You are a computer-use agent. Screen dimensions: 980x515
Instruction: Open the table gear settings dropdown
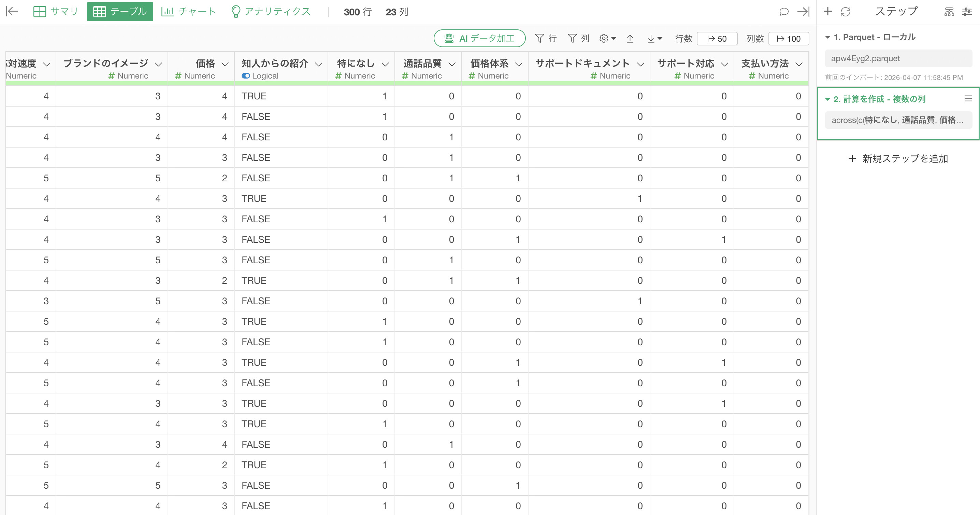(607, 39)
